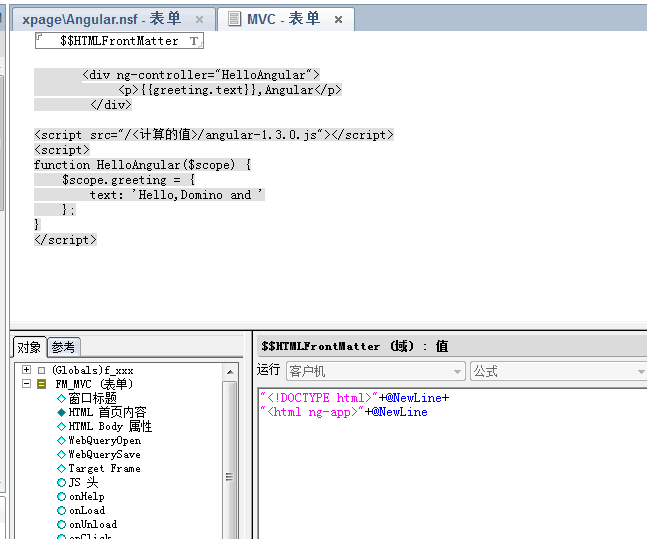Select the $$HTMLFrontMatter field on form
Screen dimensions: 647x539
tap(119, 41)
